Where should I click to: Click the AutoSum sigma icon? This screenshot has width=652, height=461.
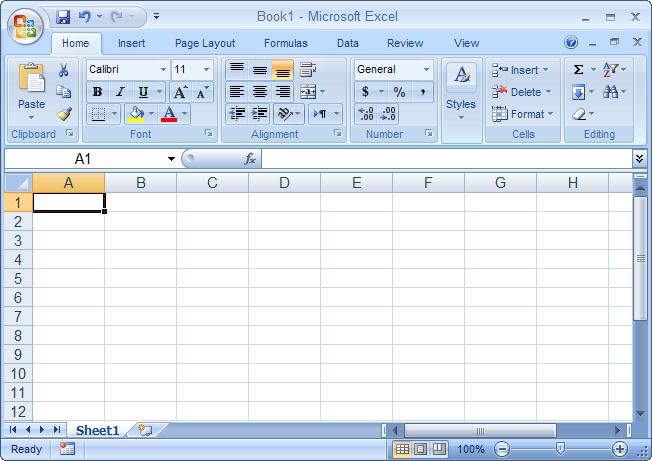click(578, 69)
